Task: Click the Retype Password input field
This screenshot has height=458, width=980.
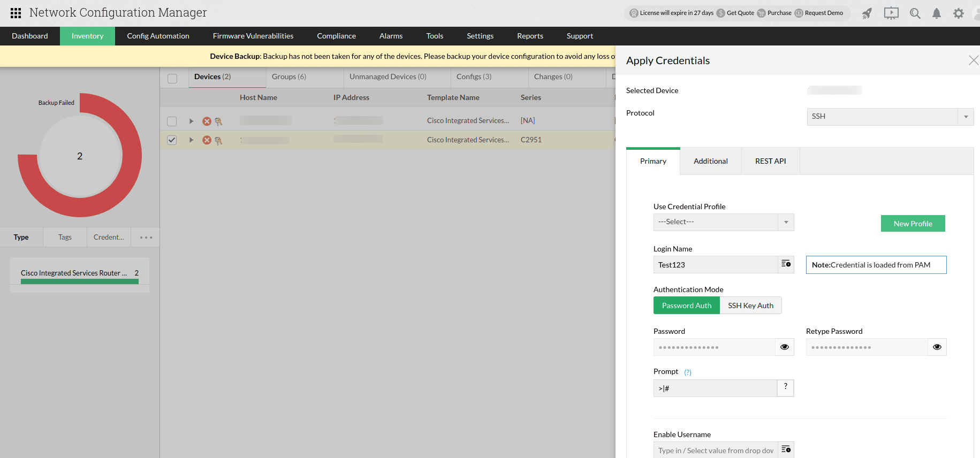Action: pos(867,347)
